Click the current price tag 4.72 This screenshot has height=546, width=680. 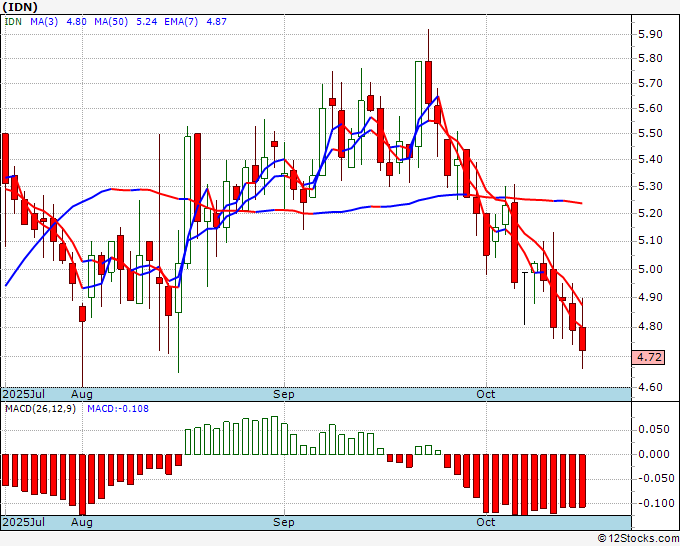point(648,357)
